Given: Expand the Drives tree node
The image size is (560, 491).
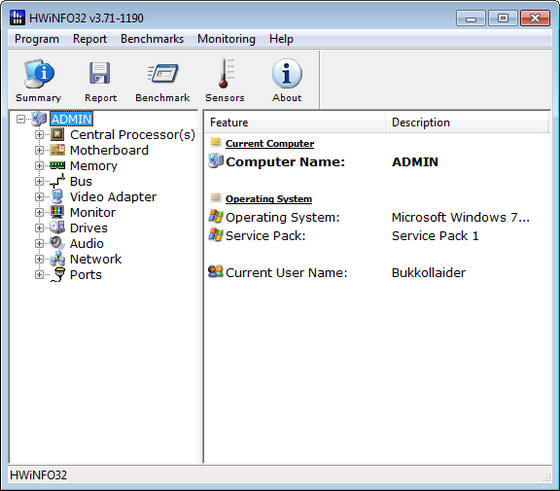Looking at the screenshot, I should point(39,228).
